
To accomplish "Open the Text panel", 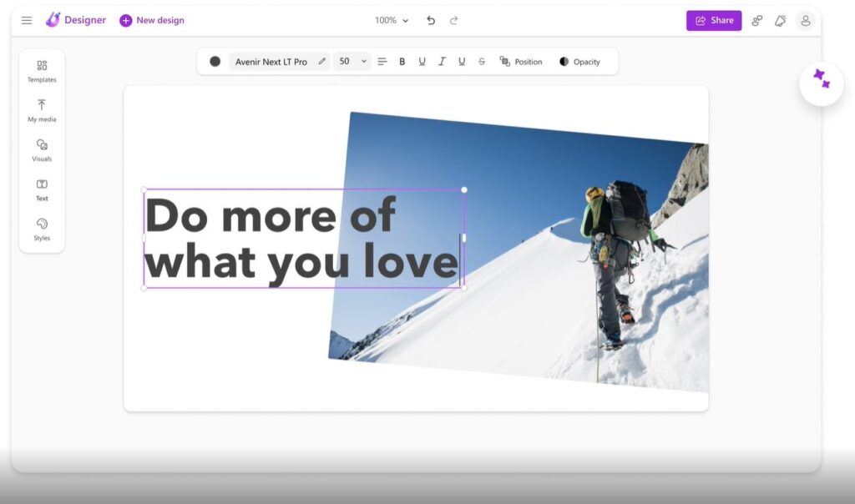I will (x=41, y=189).
